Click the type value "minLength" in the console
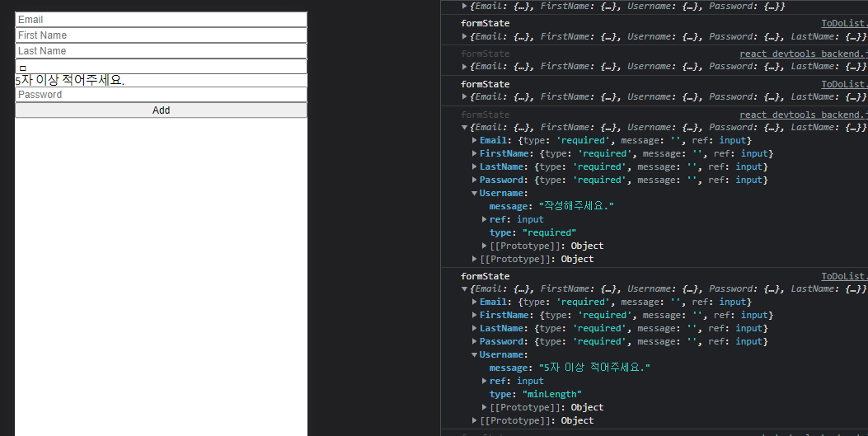 coord(552,394)
